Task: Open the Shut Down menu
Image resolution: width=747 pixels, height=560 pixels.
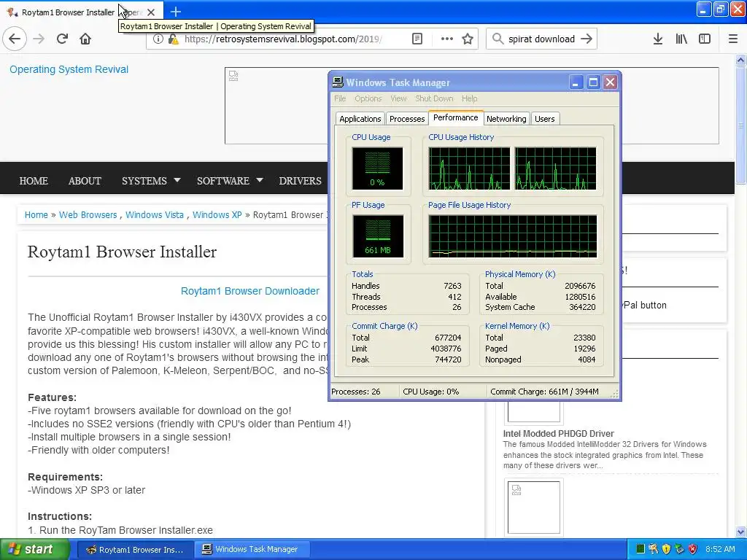Action: [x=434, y=98]
